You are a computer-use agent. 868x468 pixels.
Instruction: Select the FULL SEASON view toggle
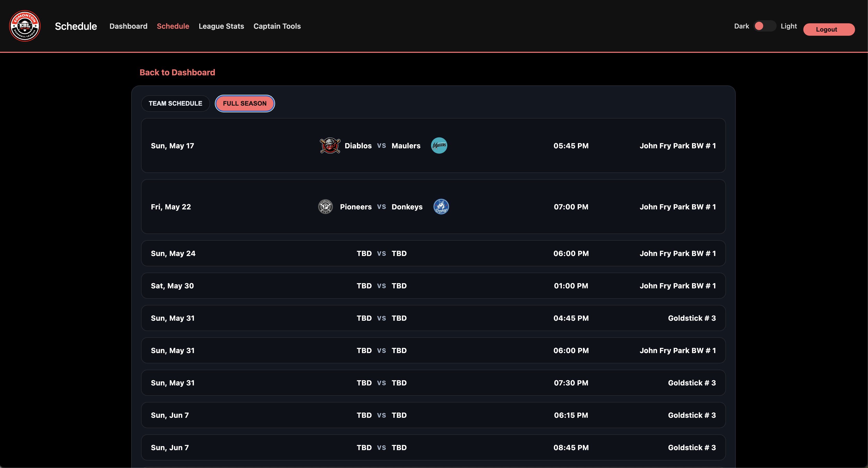[245, 103]
